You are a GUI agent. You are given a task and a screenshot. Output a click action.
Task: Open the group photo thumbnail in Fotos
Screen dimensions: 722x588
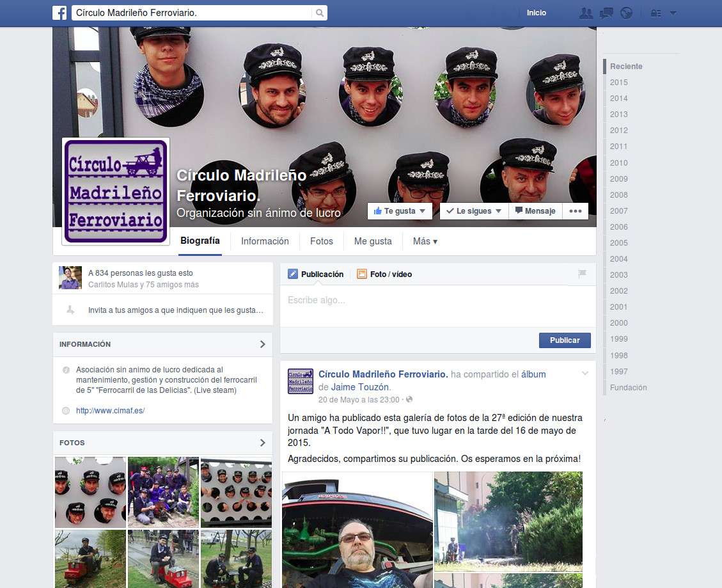[163, 492]
